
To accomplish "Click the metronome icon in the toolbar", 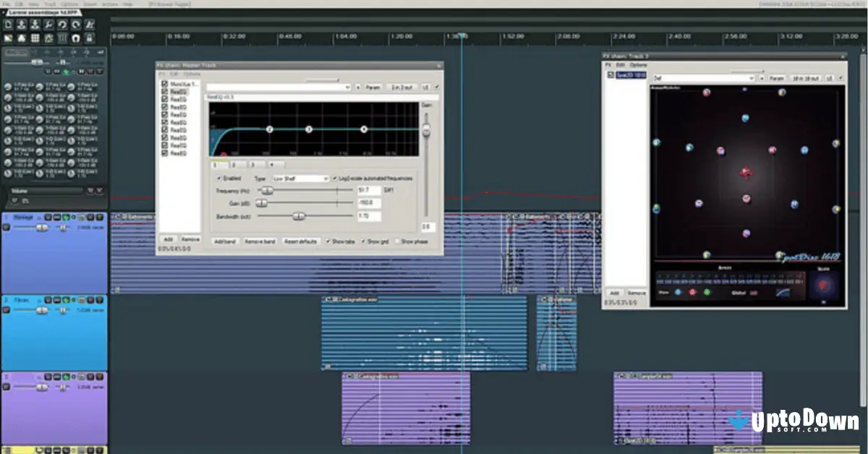I will coord(20,38).
